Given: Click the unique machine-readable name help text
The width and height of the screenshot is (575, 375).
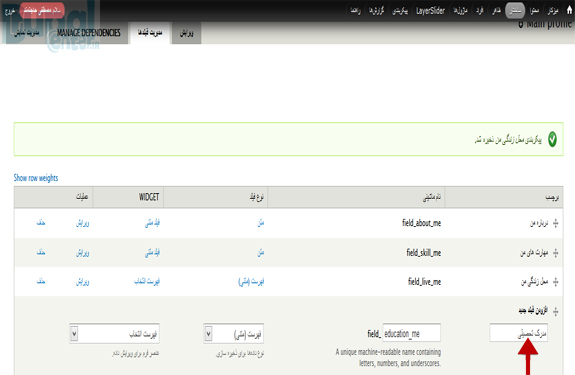Looking at the screenshot, I should [388, 357].
